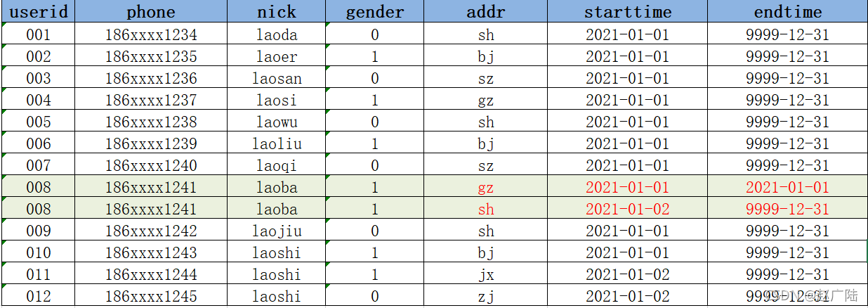Image resolution: width=868 pixels, height=308 pixels.
Task: Select the addr column header
Action: (486, 12)
